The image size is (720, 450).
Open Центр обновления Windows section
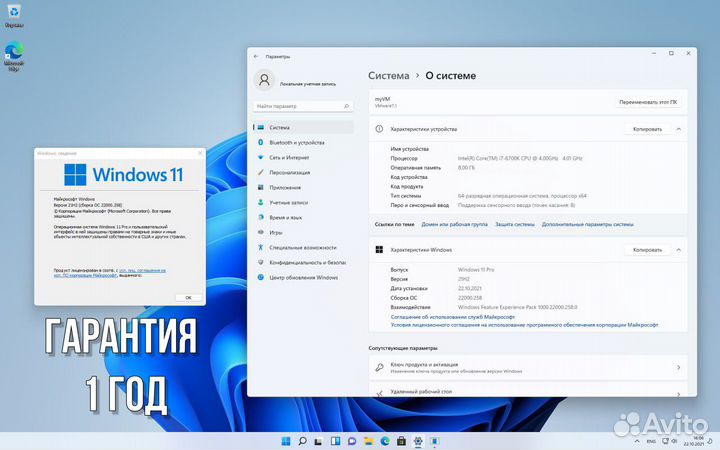pyautogui.click(x=303, y=277)
